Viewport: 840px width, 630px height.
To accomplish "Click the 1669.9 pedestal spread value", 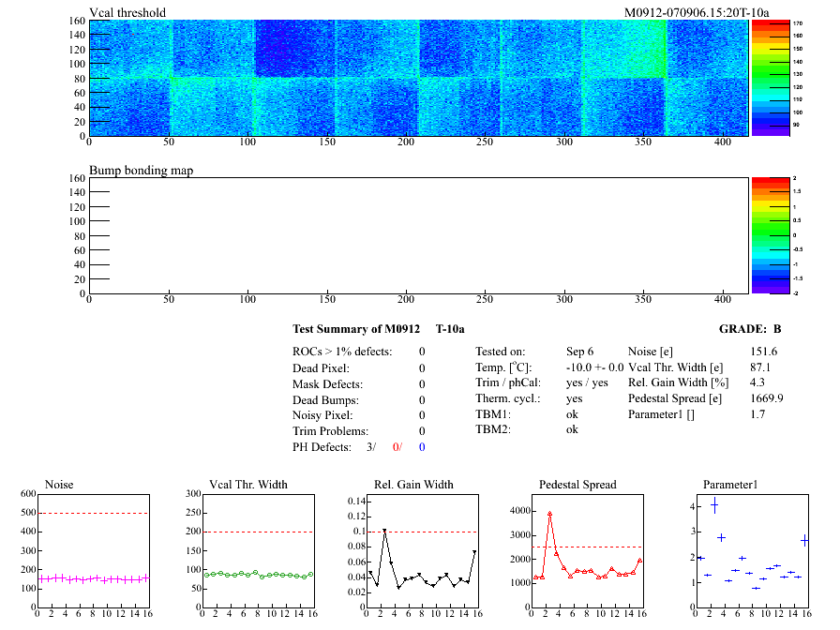I will point(767,398).
